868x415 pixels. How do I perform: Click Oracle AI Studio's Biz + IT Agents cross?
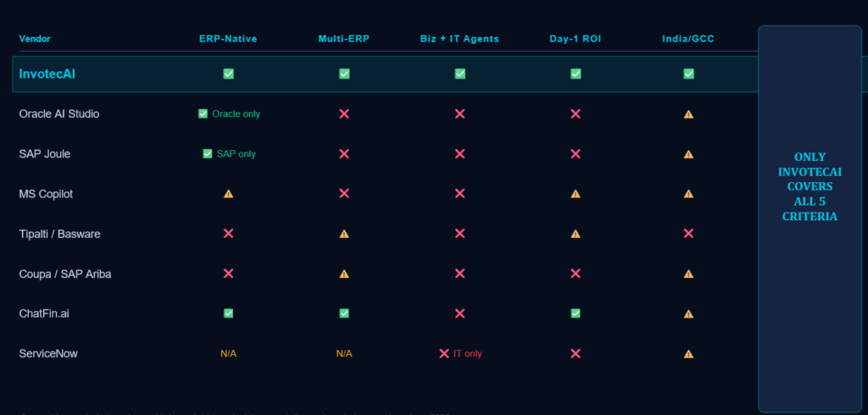coord(459,113)
